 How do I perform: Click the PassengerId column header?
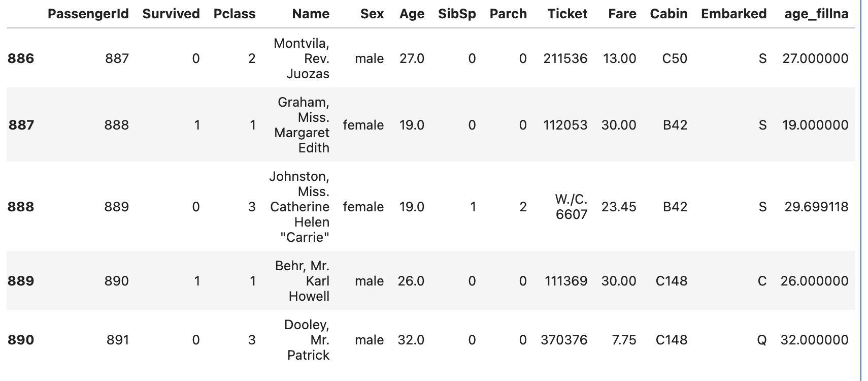click(88, 14)
